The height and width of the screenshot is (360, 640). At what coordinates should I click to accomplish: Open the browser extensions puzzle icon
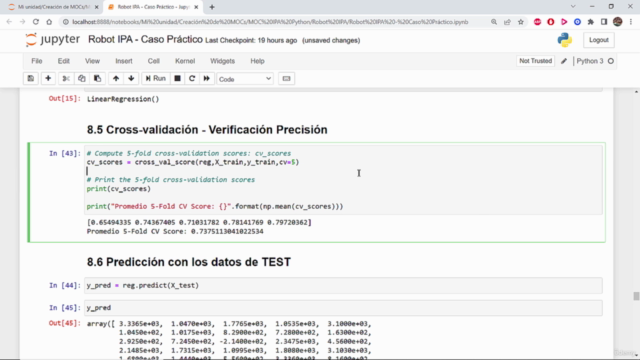coord(591,22)
